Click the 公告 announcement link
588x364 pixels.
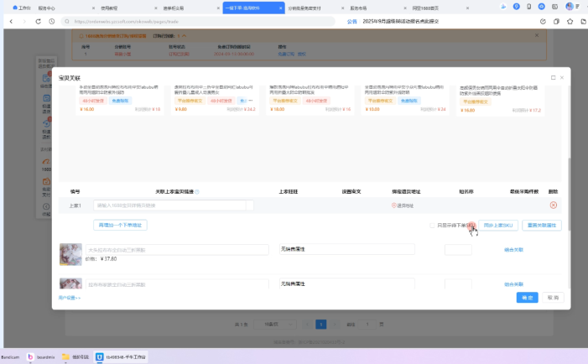tap(351, 22)
